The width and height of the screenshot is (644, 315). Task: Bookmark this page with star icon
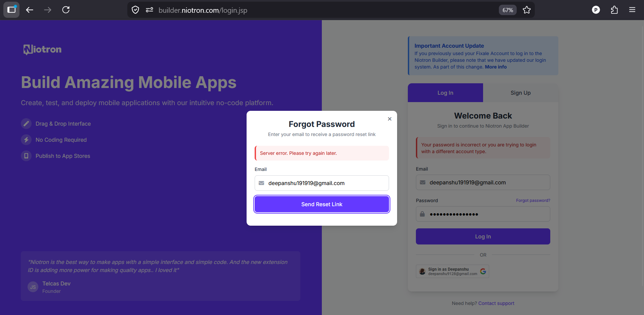[x=526, y=10]
